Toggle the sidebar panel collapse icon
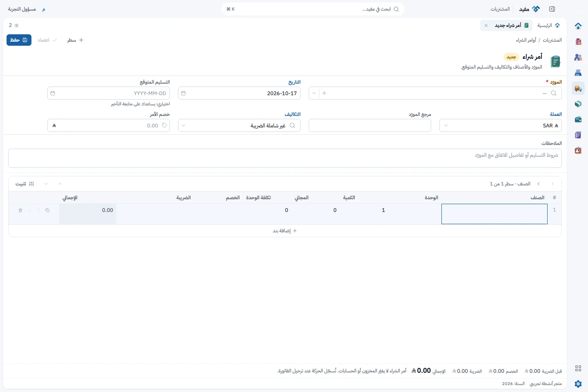 (x=552, y=9)
